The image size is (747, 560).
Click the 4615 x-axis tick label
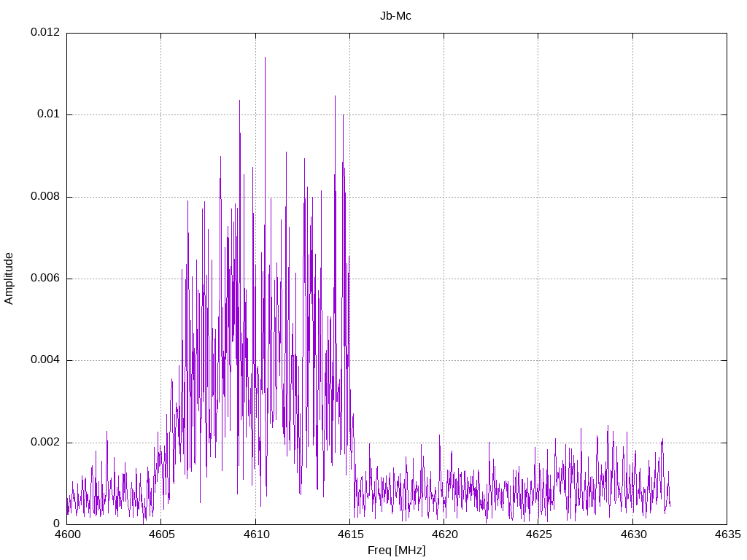[x=350, y=534]
